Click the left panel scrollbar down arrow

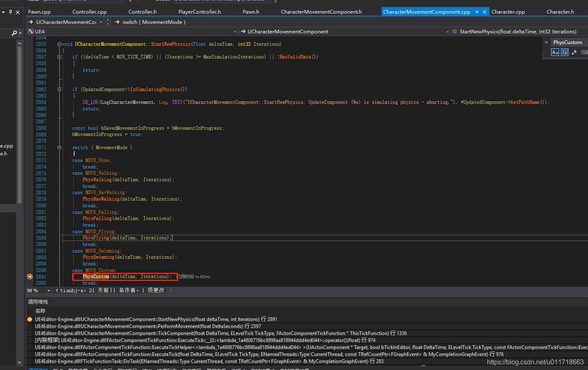click(19, 363)
